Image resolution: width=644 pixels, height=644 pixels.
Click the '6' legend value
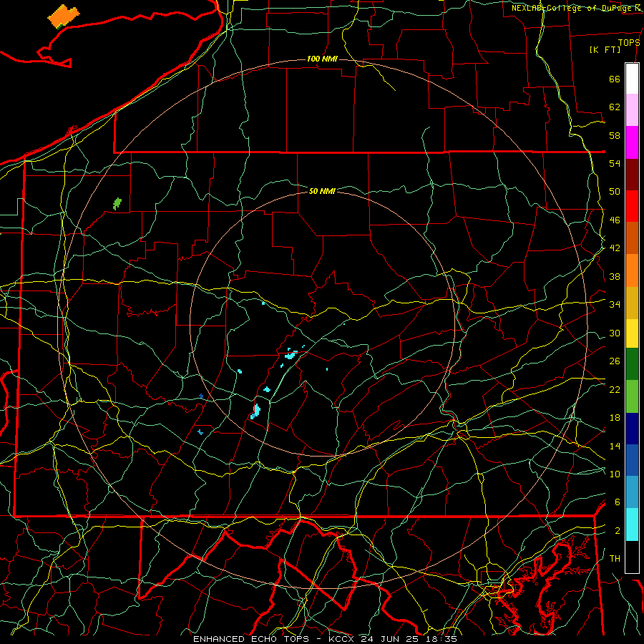pyautogui.click(x=617, y=502)
